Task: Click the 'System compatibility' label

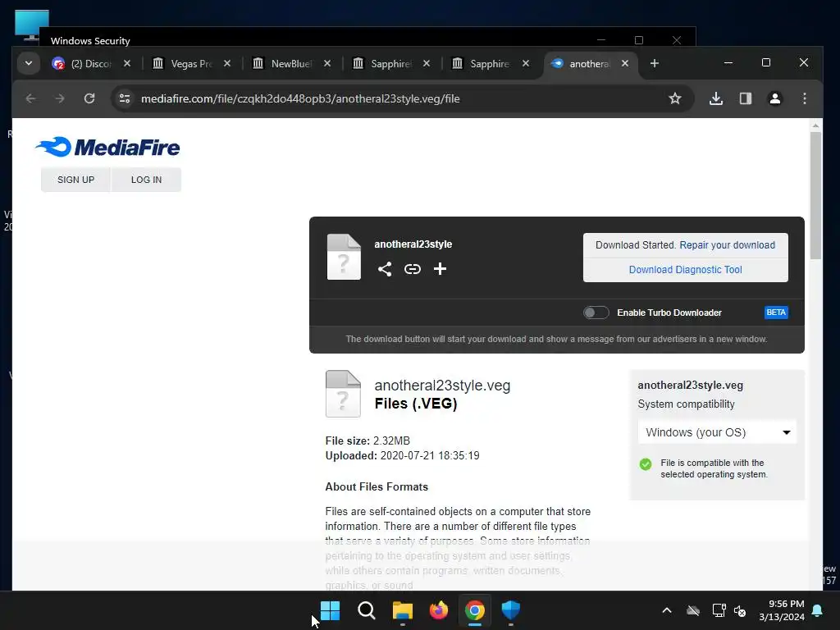Action: 686,404
